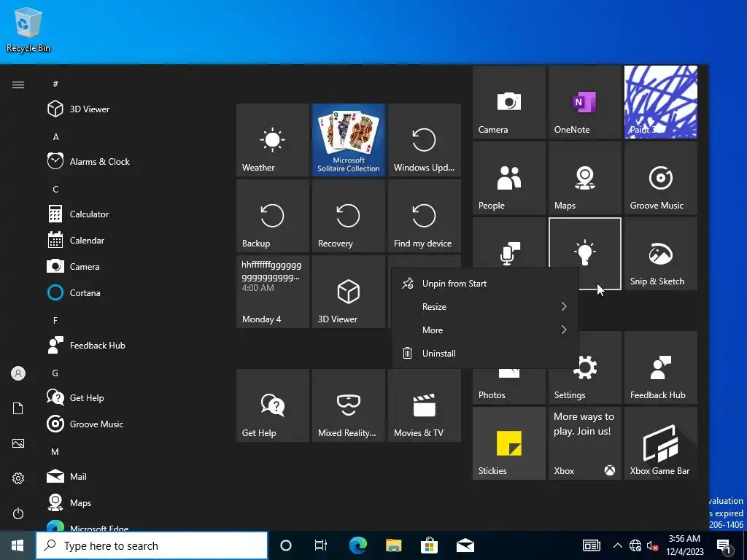747x560 pixels.
Task: Open the Weather tile
Action: [273, 140]
